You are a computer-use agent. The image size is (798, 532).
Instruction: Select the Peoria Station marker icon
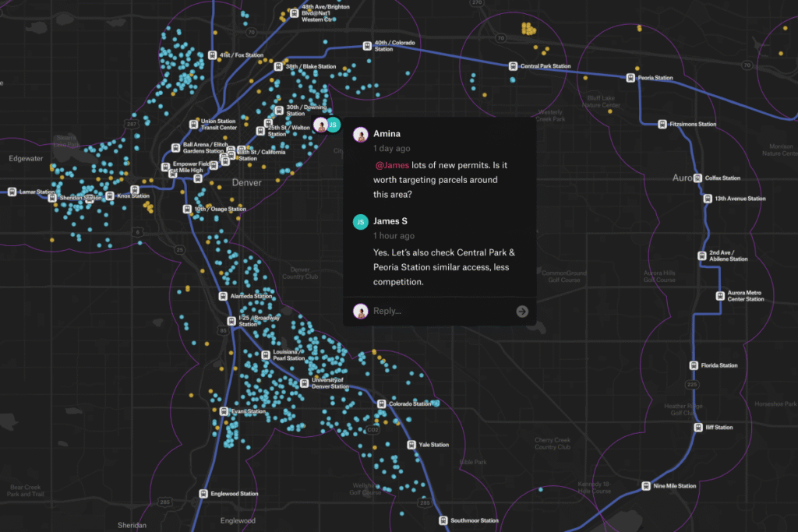point(631,77)
